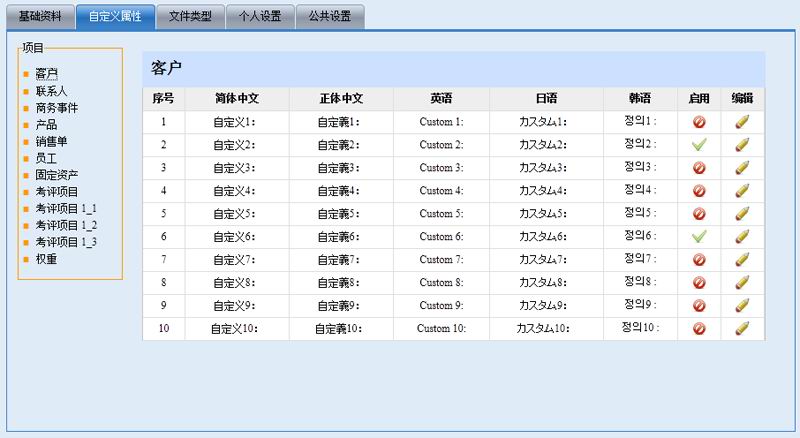Viewport: 800px width, 438px height.
Task: Open 联系人 in the project list
Action: [51, 91]
